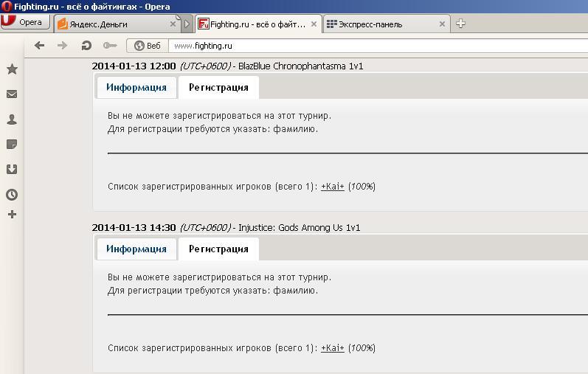Viewport: 588px width, 374px height.
Task: Open +Kai+ player link under BlazBlue tournament
Action: point(333,187)
